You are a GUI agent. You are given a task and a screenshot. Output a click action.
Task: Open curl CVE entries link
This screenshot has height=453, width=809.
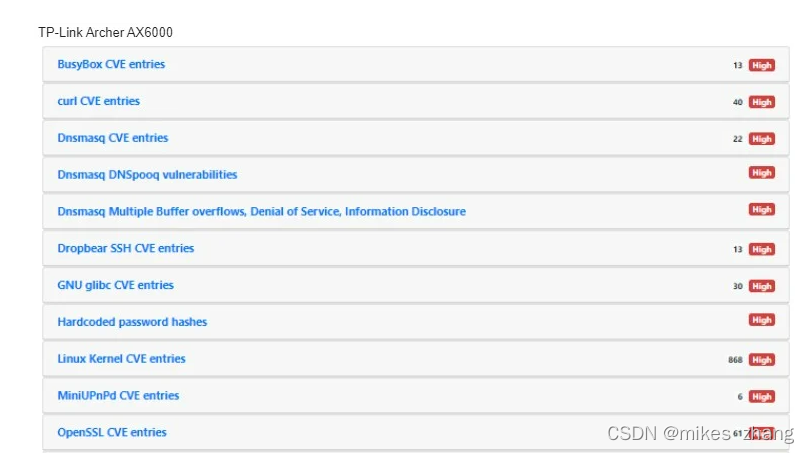pyautogui.click(x=99, y=101)
